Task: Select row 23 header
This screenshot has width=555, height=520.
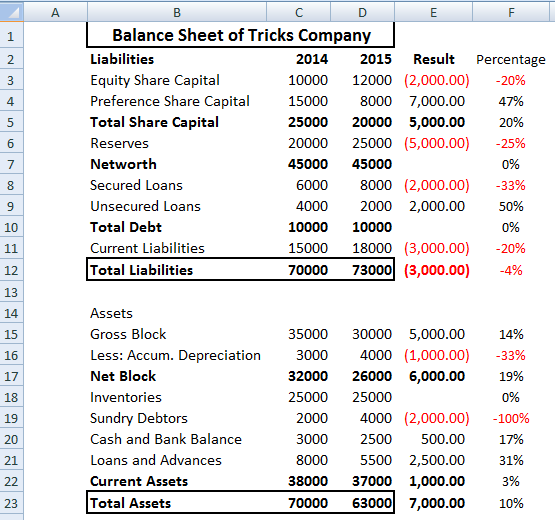Action: [x=11, y=503]
